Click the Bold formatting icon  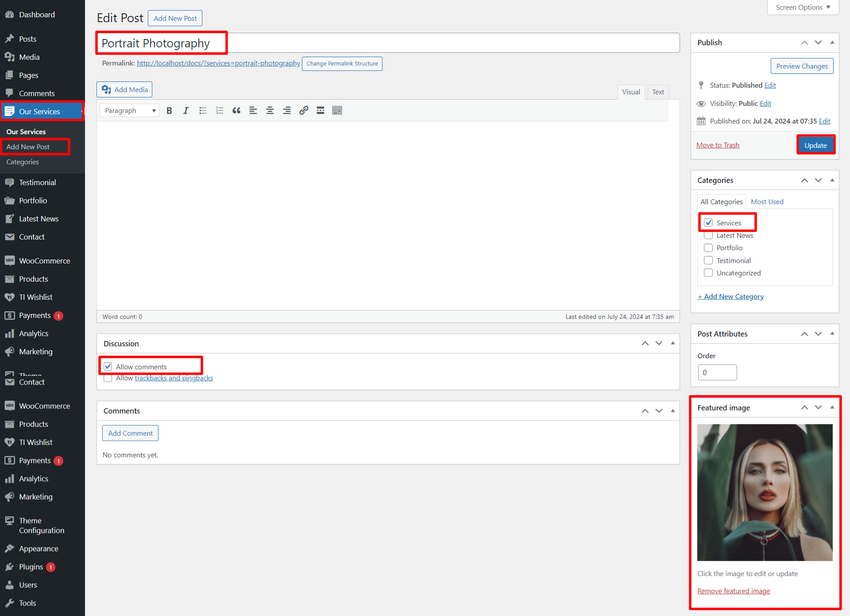[169, 111]
